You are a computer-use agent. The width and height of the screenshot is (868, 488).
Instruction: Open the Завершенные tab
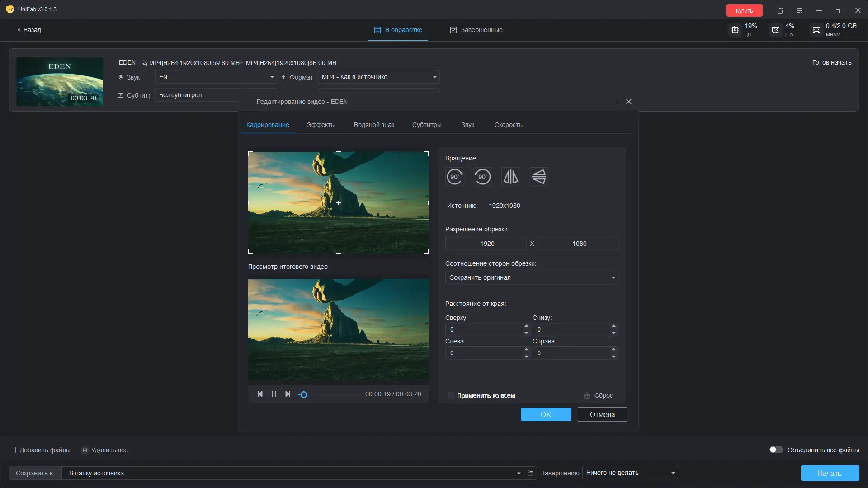click(x=476, y=30)
